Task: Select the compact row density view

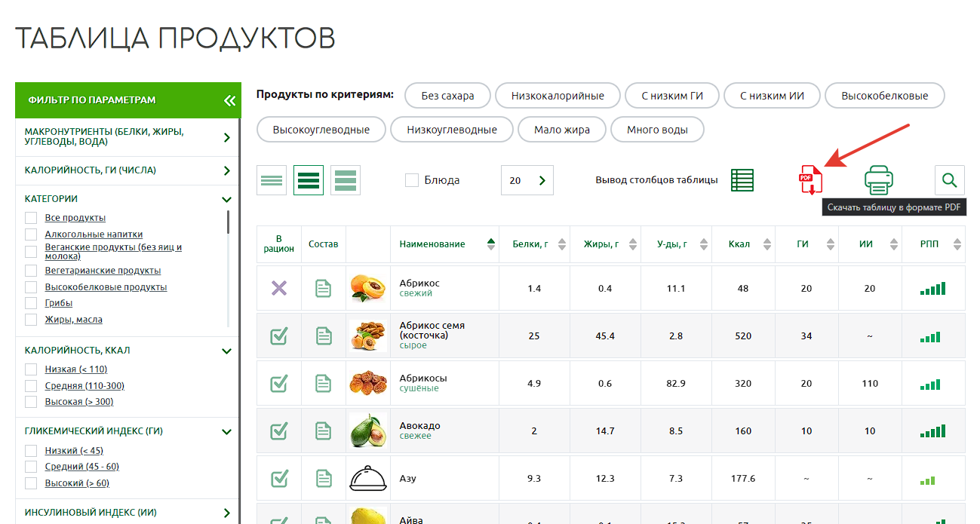Action: click(x=272, y=180)
